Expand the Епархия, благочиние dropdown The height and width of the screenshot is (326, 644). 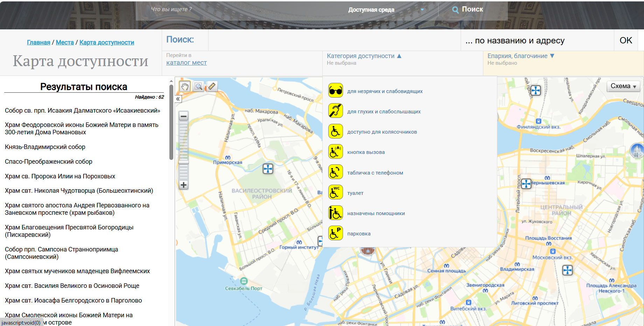(520, 56)
